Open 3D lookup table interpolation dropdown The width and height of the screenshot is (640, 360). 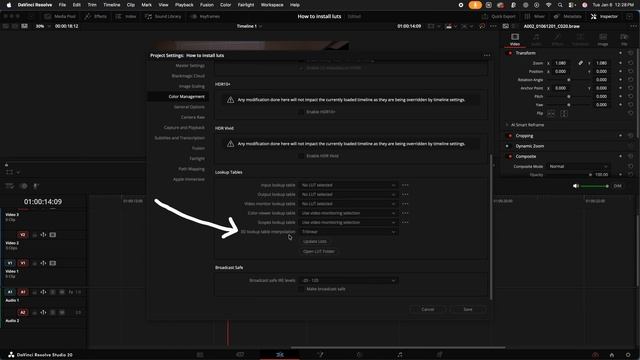348,232
